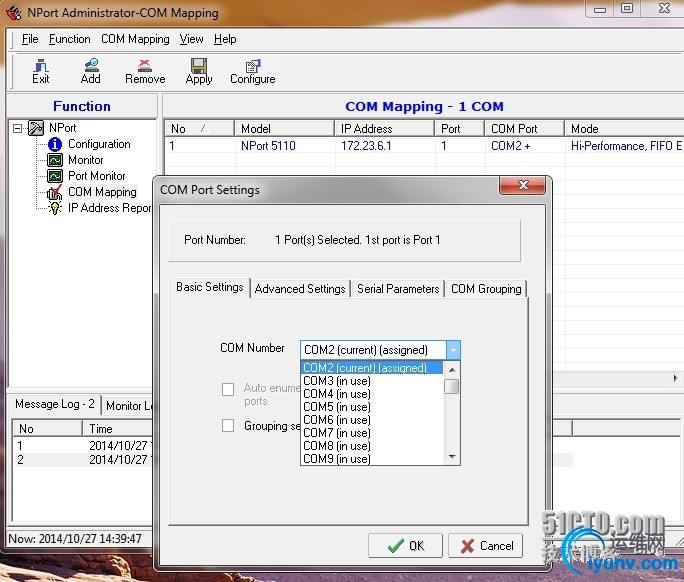Switch to the Advanced Settings tab
This screenshot has height=582, width=684.
click(x=300, y=289)
